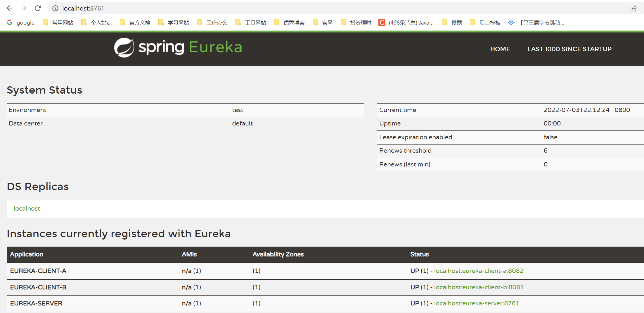Open localhost:eureka-server:8761 instance link
The image size is (644, 313).
click(x=477, y=303)
